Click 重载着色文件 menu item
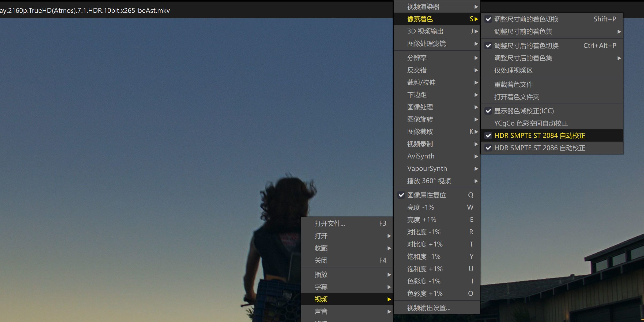The width and height of the screenshot is (644, 322). pyautogui.click(x=513, y=85)
